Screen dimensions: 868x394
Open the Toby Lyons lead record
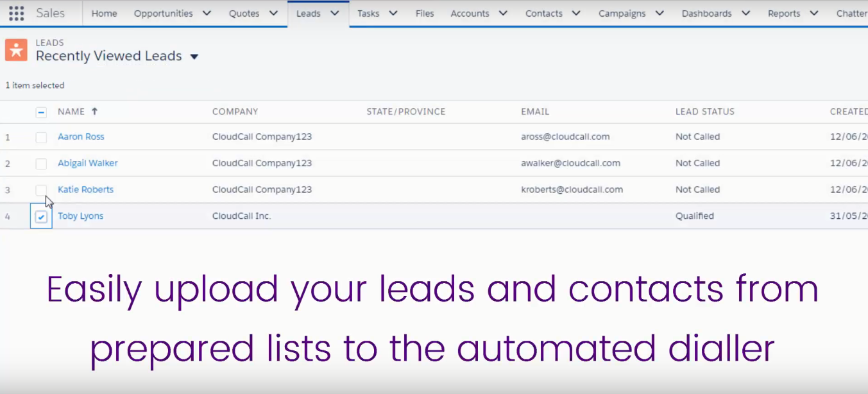point(80,216)
